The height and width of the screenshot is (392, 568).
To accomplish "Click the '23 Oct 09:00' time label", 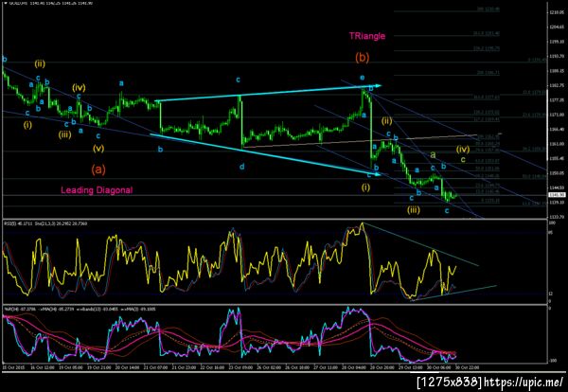I will 240,367.
